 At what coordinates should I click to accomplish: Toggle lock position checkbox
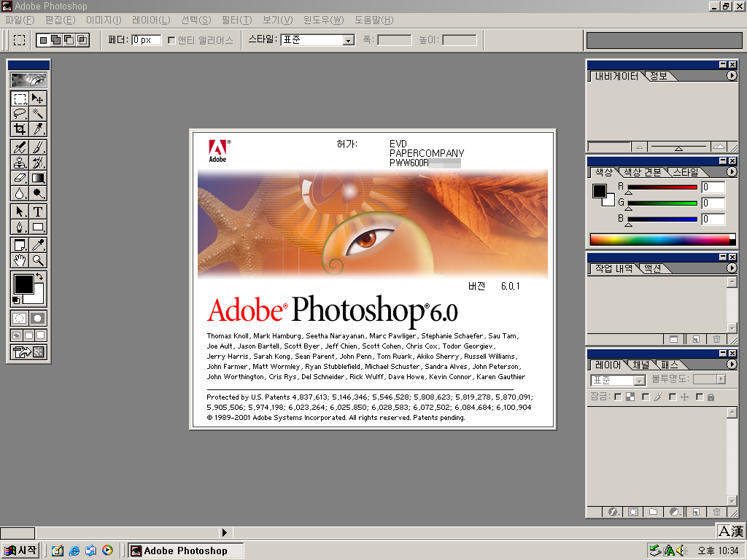point(673,397)
